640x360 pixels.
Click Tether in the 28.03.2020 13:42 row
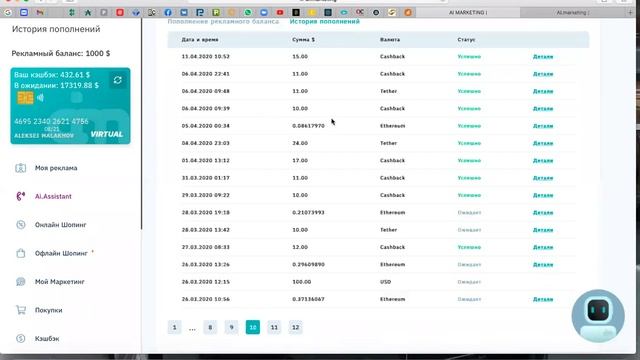pos(388,230)
